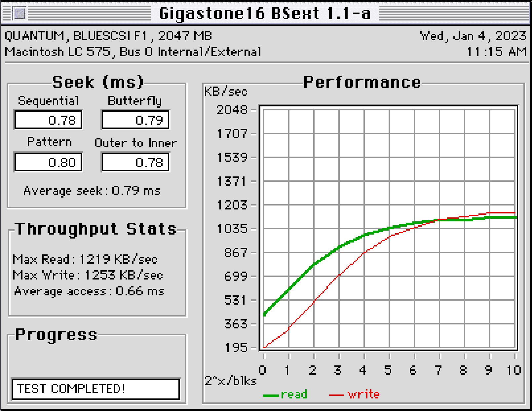The width and height of the screenshot is (532, 411).
Task: Click the Macintosh LC 575 bus info
Action: point(133,52)
